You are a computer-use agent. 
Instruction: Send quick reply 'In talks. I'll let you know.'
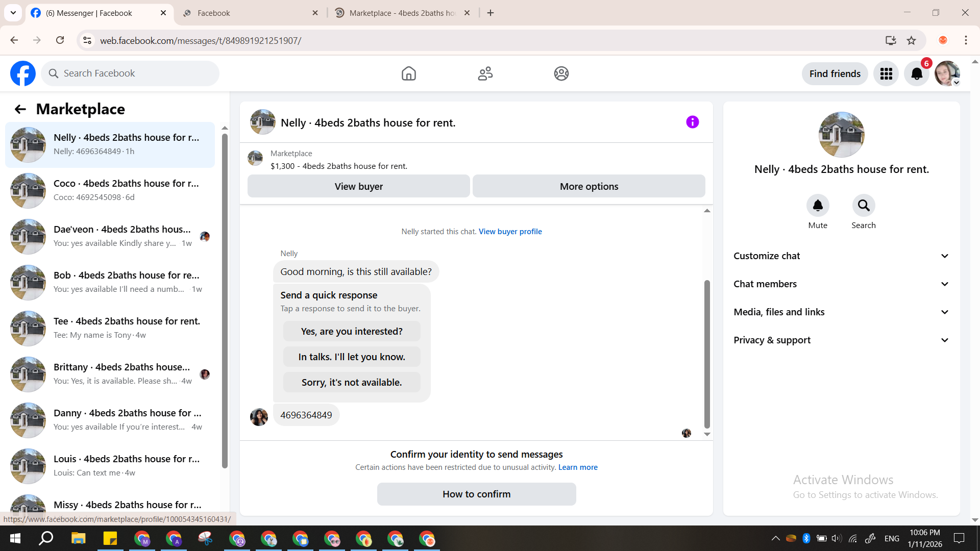[x=352, y=357]
